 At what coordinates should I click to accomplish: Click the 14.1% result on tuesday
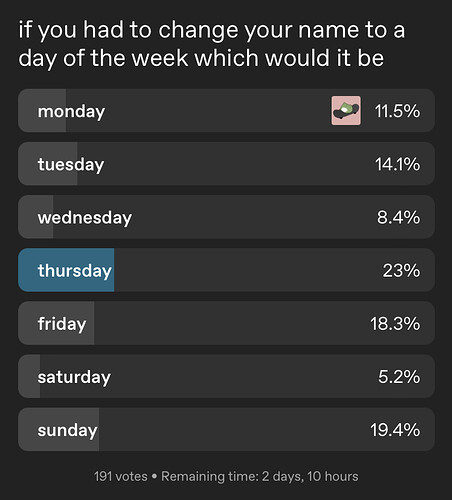[398, 164]
